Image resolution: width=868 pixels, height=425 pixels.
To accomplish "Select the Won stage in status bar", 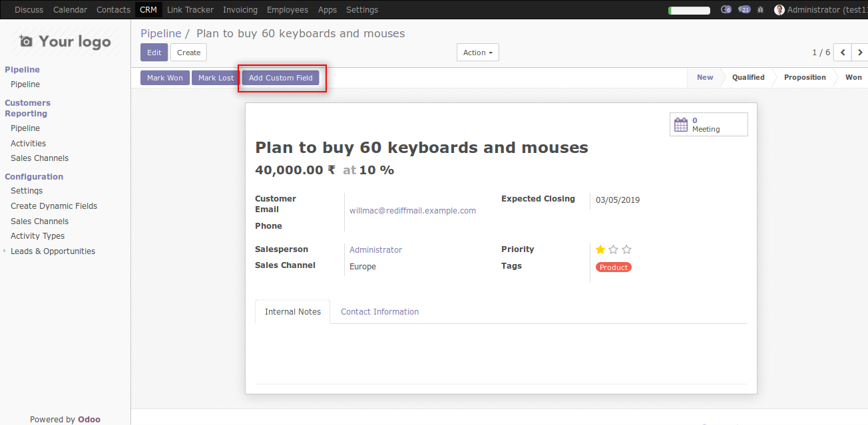I will click(x=853, y=77).
